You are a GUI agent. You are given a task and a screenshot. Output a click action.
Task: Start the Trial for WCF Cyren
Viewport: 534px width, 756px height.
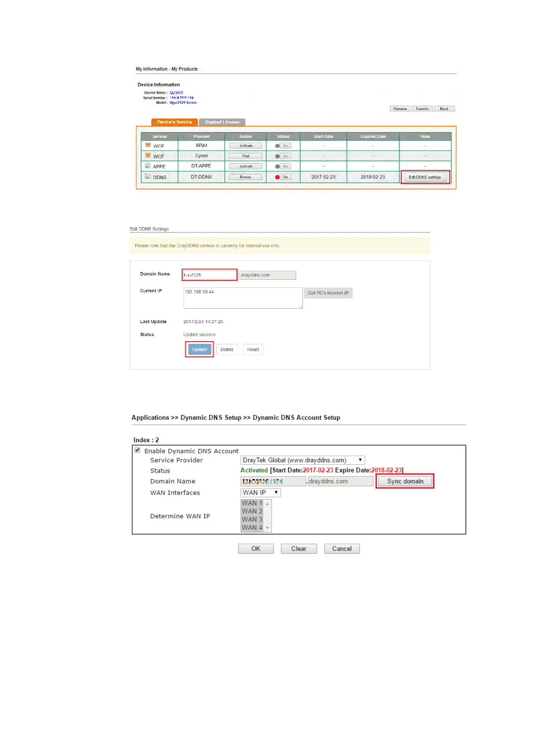tap(246, 156)
